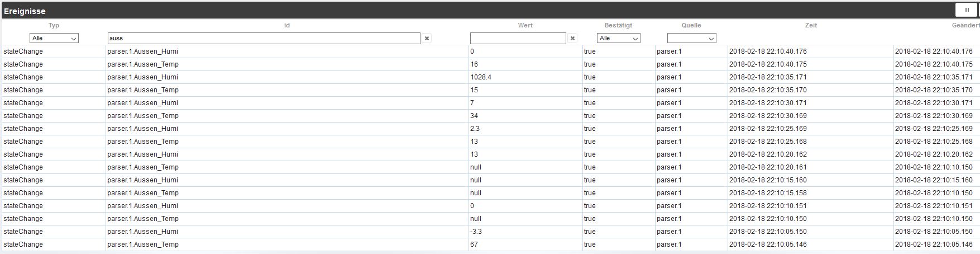Image resolution: width=980 pixels, height=254 pixels.
Task: Open the Bestätigt filter dropdown
Action: [x=618, y=39]
